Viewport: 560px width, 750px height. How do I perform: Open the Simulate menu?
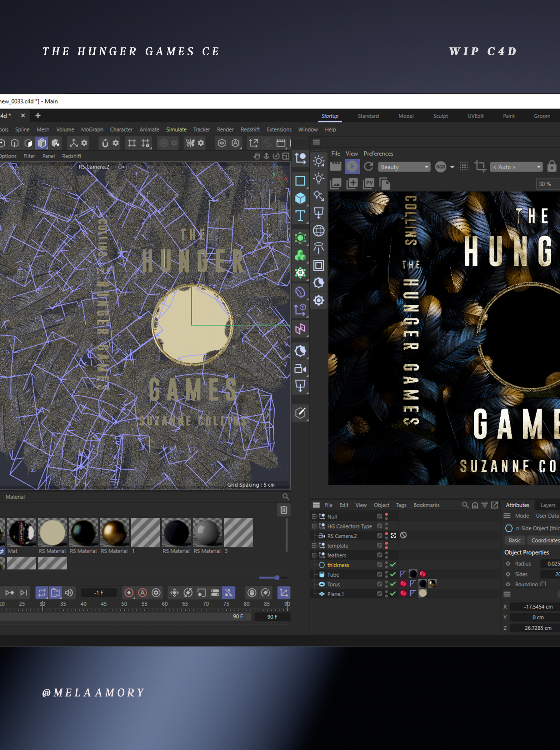point(176,129)
